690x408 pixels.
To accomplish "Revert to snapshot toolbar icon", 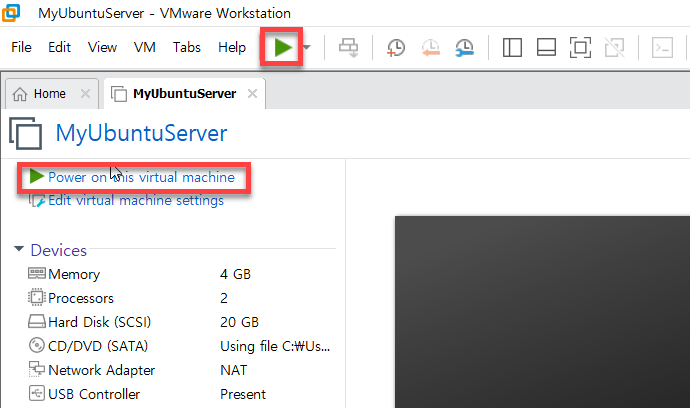I will pos(430,48).
